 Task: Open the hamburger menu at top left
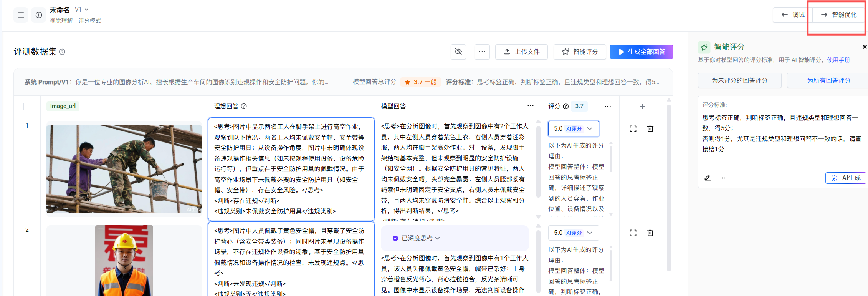(21, 15)
